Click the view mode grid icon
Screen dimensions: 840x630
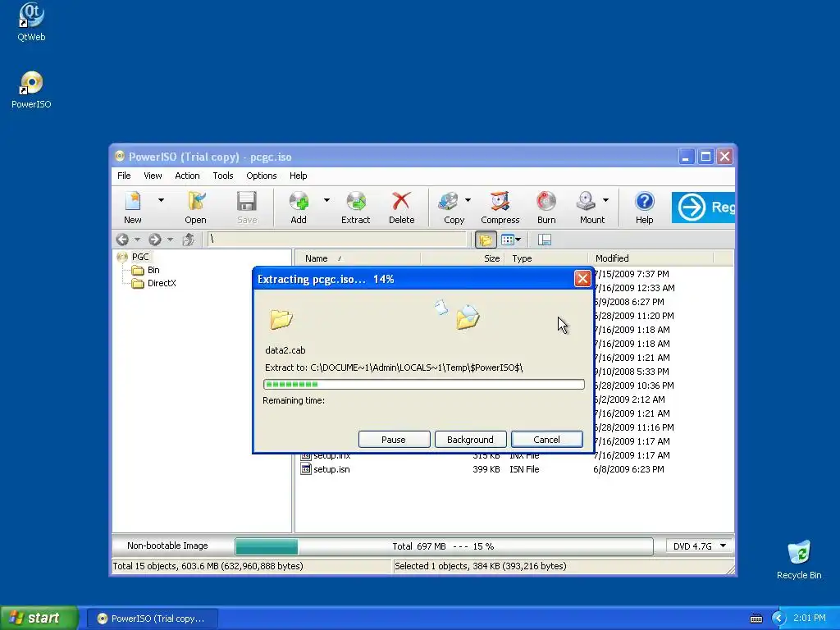tap(507, 240)
